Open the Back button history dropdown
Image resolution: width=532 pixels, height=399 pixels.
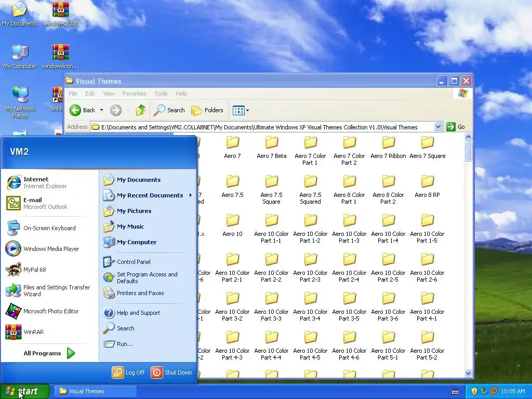pyautogui.click(x=101, y=110)
